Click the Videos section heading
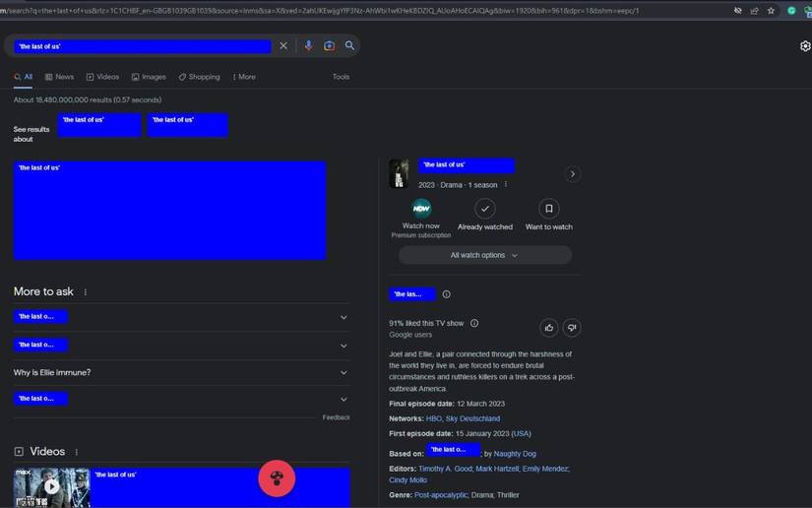812x508 pixels. pos(47,452)
